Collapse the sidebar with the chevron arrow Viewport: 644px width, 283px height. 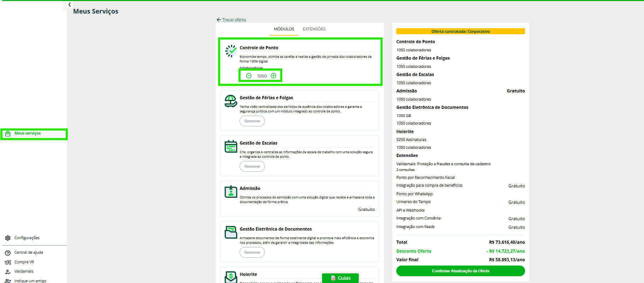[x=70, y=5]
